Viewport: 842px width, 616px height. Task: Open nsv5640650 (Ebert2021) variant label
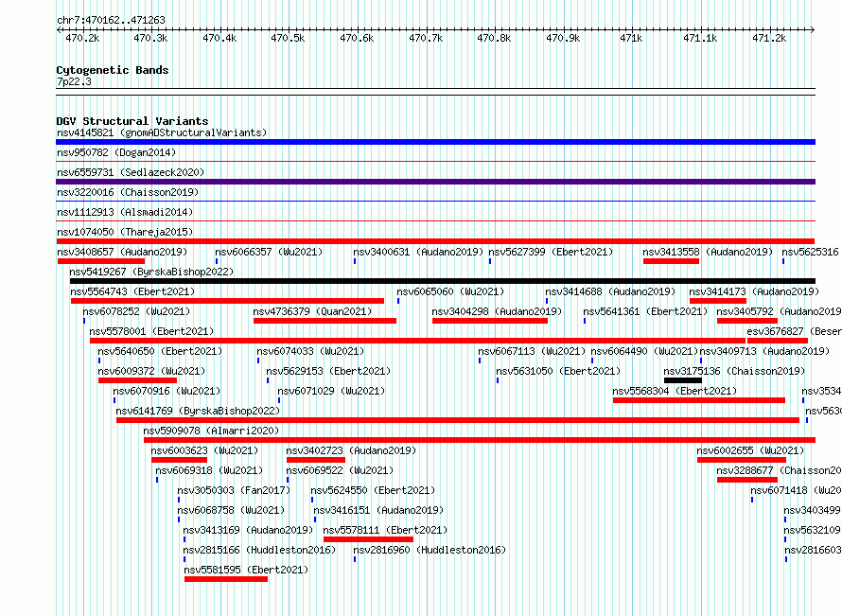160,351
